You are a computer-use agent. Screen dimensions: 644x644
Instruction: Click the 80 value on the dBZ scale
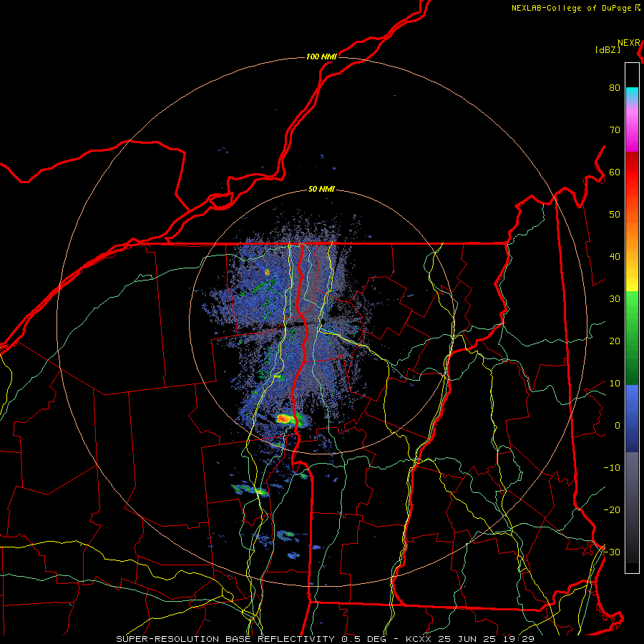pos(615,88)
